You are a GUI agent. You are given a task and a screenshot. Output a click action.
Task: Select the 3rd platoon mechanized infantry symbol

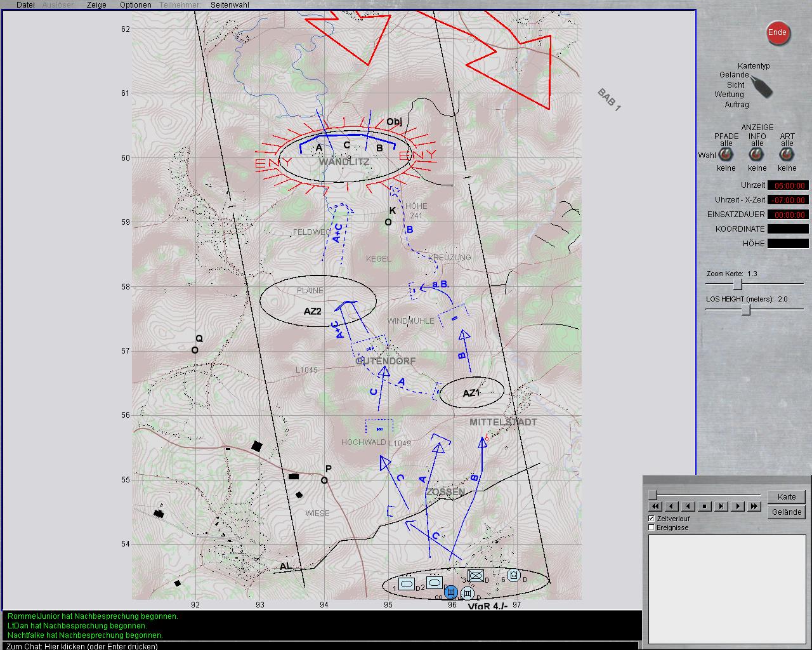click(476, 576)
